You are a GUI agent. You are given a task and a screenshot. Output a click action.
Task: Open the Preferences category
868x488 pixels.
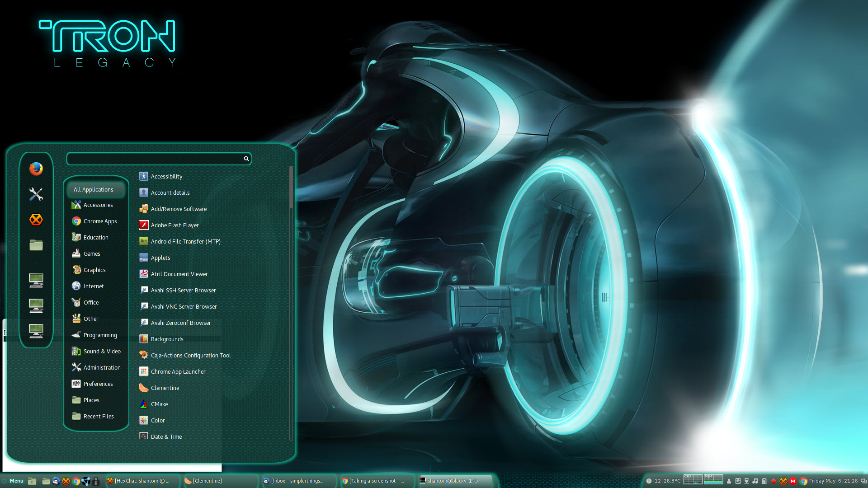click(x=96, y=384)
